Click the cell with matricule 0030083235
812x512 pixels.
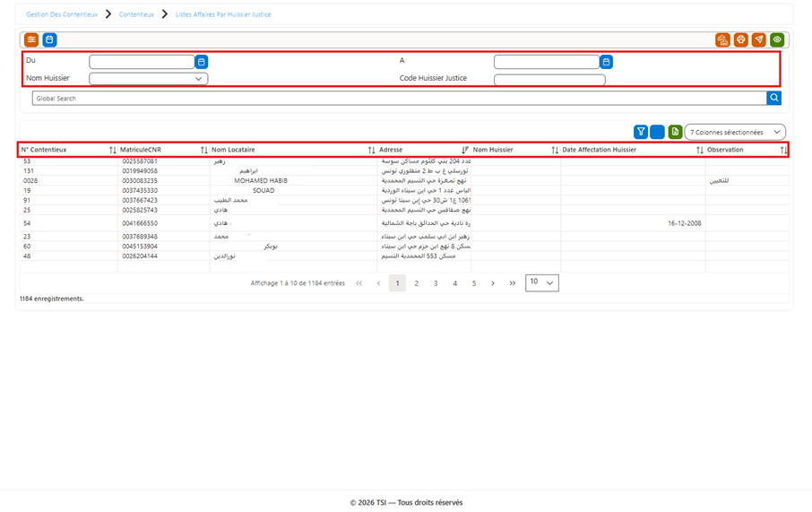(x=164, y=181)
